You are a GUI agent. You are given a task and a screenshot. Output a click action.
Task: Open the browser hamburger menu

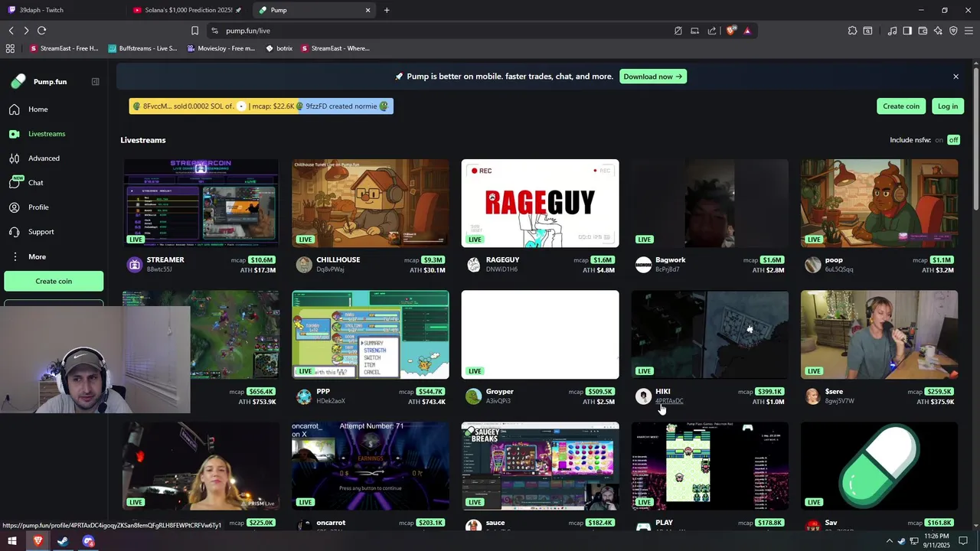(x=969, y=31)
